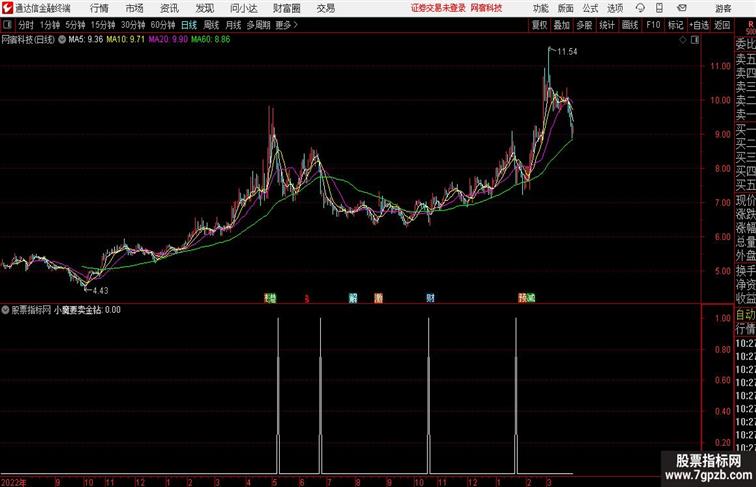Click the 游客 guest account label
This screenshot has width=756, height=487.
(723, 8)
